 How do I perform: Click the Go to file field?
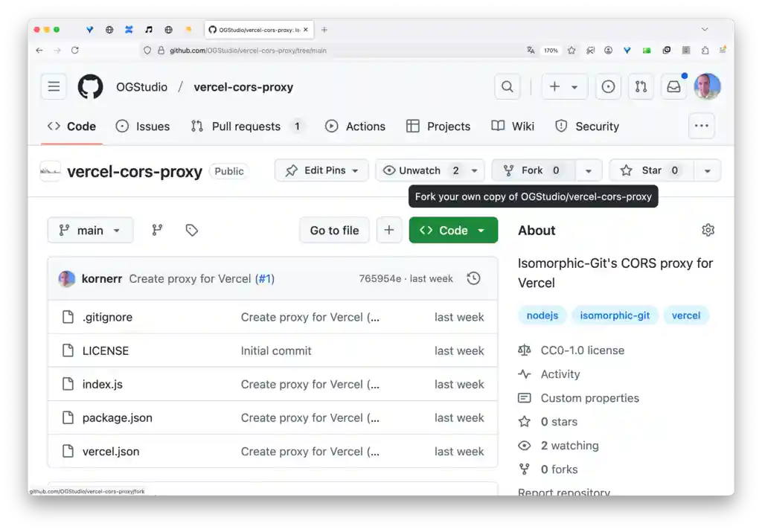[334, 231]
